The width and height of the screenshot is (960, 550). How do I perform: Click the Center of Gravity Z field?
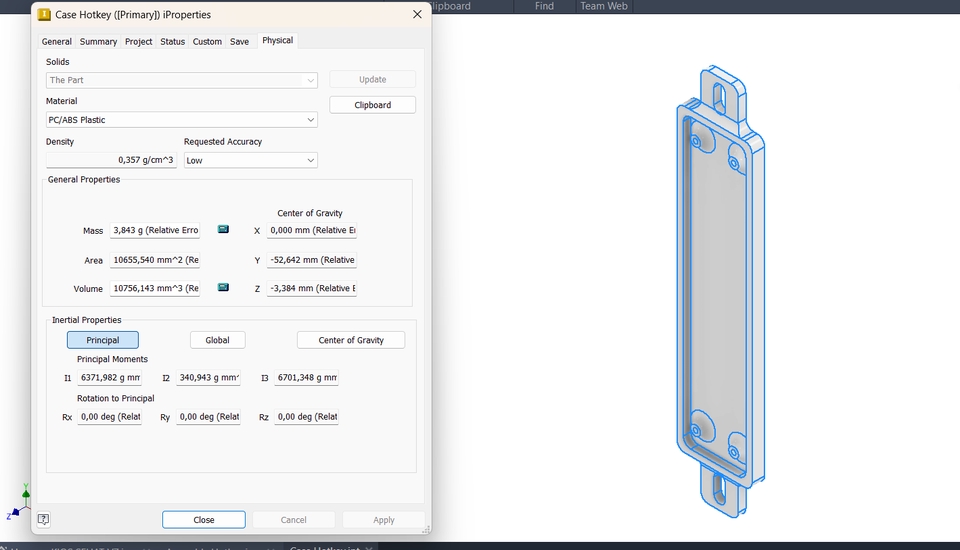point(312,288)
